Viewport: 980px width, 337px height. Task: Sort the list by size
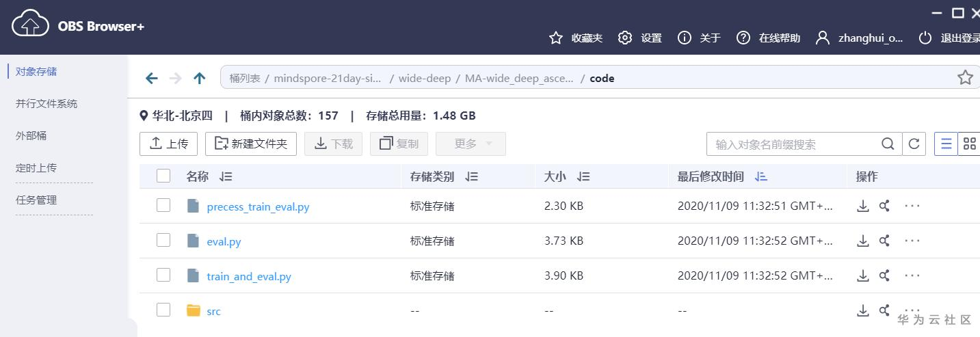[x=583, y=177]
